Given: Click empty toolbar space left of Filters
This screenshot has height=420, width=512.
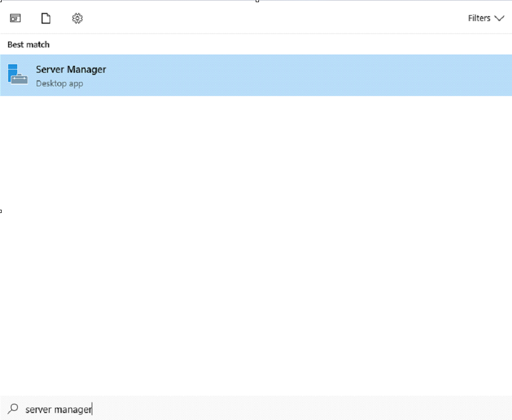Looking at the screenshot, I should 270,18.
